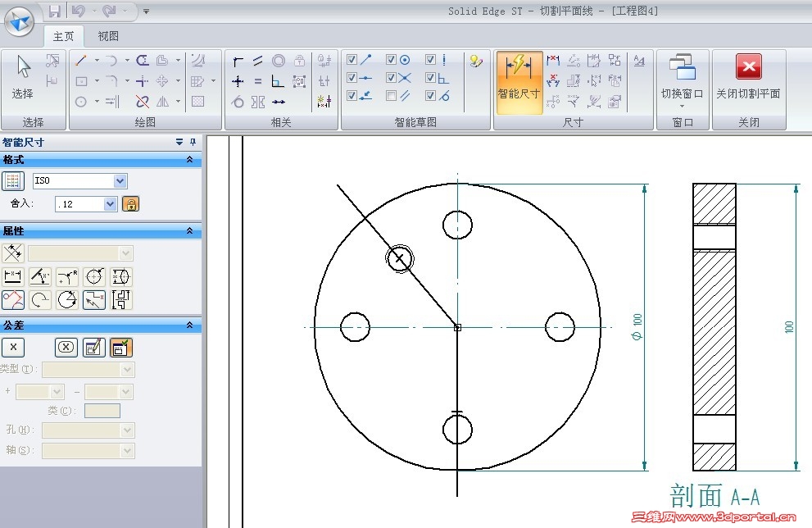The image size is (812, 528).
Task: Click the Save icon in quick access toolbar
Action: [x=55, y=11]
